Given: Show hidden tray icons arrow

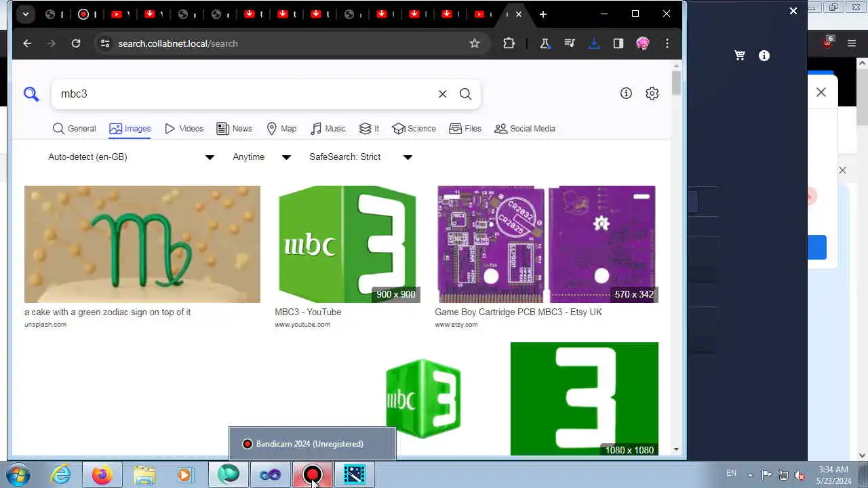Looking at the screenshot, I should coord(750,475).
